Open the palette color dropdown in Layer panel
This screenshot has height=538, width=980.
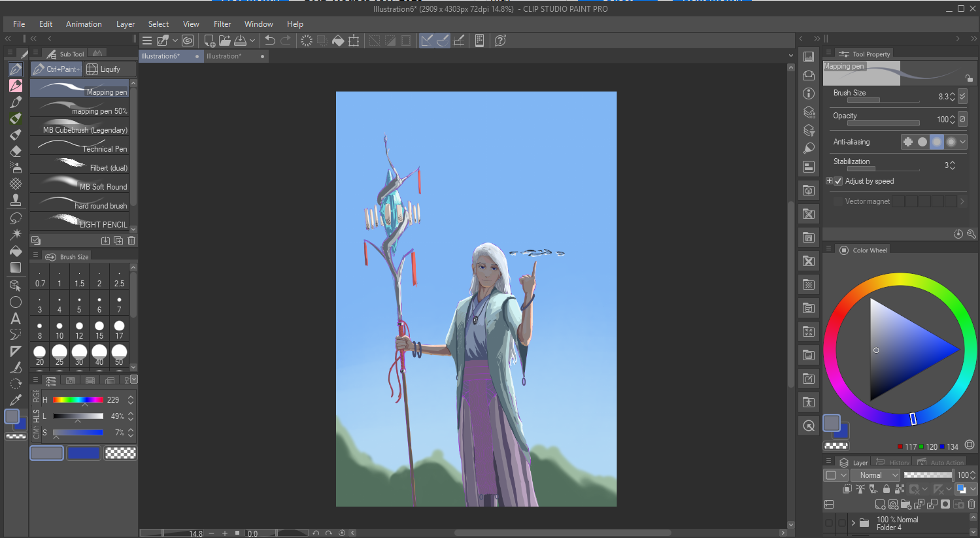tap(836, 475)
